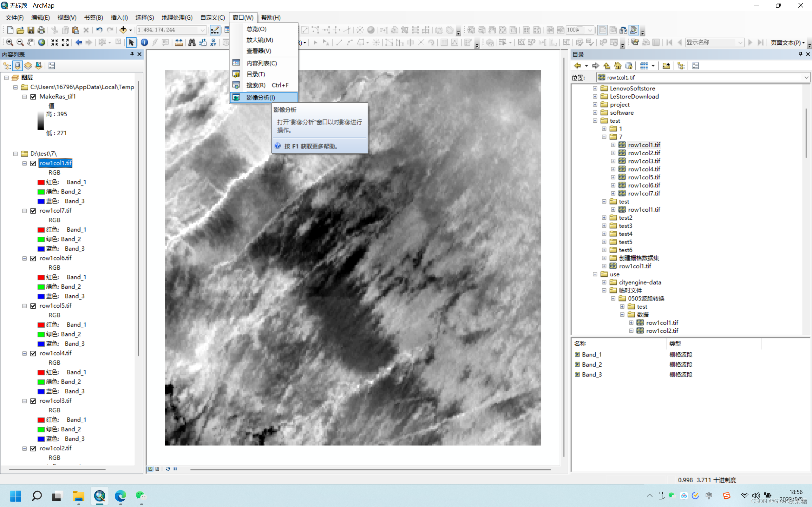Select the Image Analysis (影像分析) menu item
Image resolution: width=812 pixels, height=507 pixels.
point(261,97)
